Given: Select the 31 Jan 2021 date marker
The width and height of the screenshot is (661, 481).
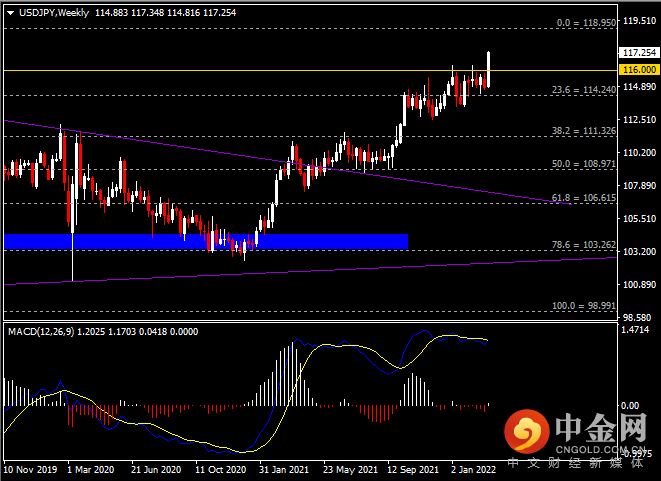Looking at the screenshot, I should tap(284, 470).
